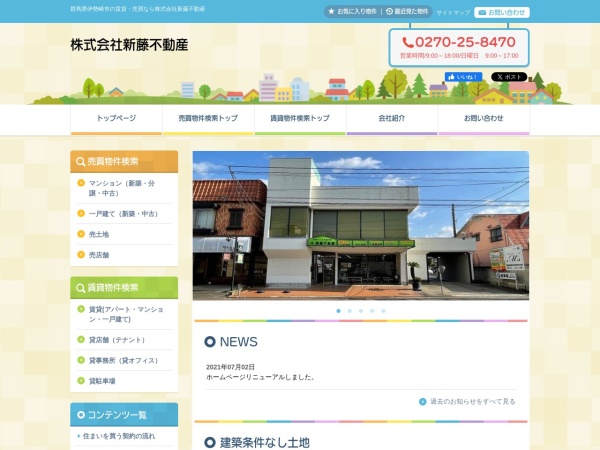Click the 売買物件検索 section header
Image resolution: width=600 pixels, height=450 pixels.
tap(124, 162)
